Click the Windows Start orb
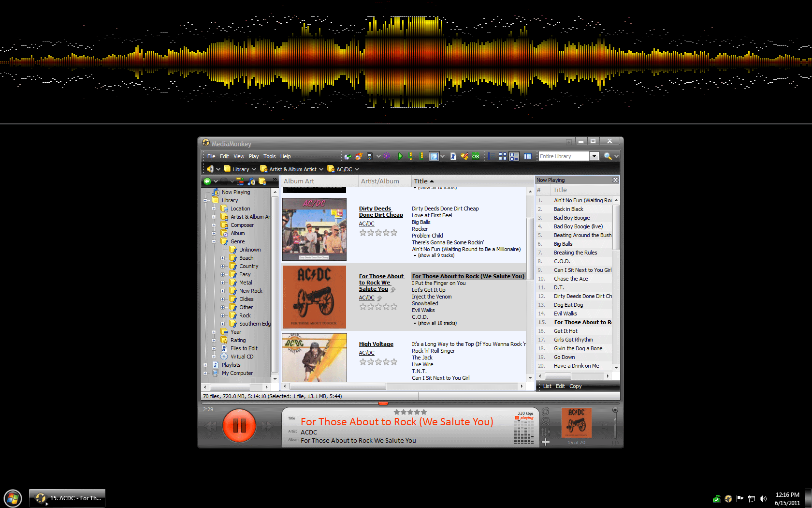 [13, 498]
